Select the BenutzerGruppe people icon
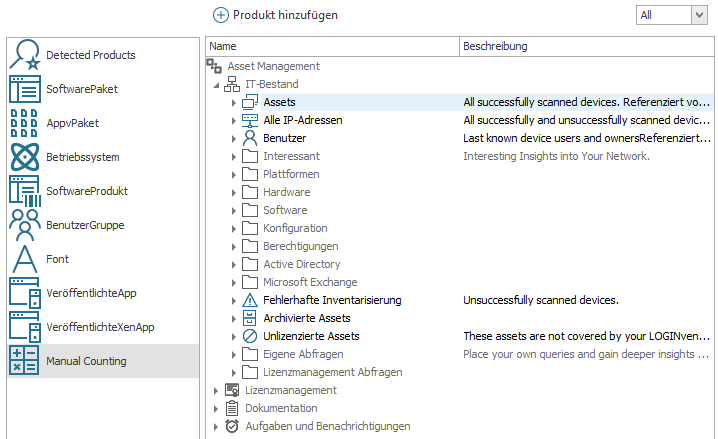 pyautogui.click(x=25, y=225)
